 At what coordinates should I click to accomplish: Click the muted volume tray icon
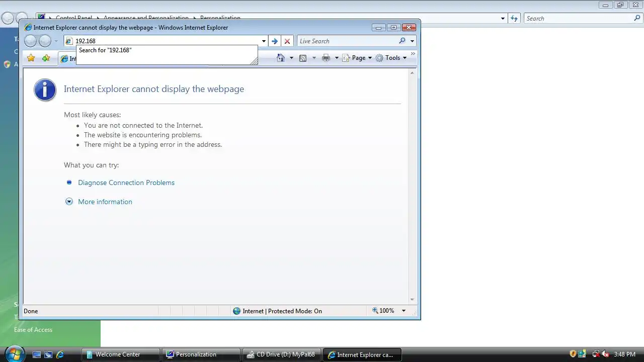pos(606,354)
